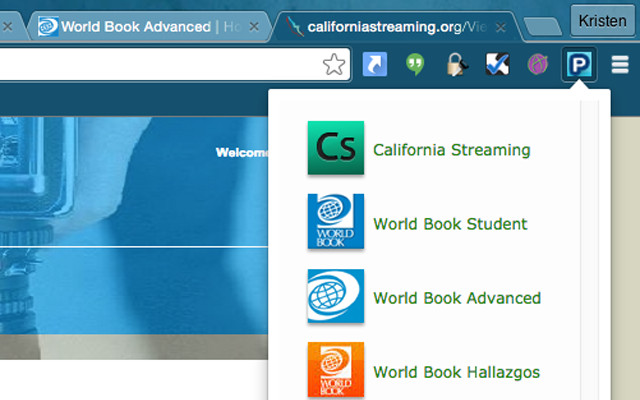Click the Kristen profile button

[x=602, y=21]
